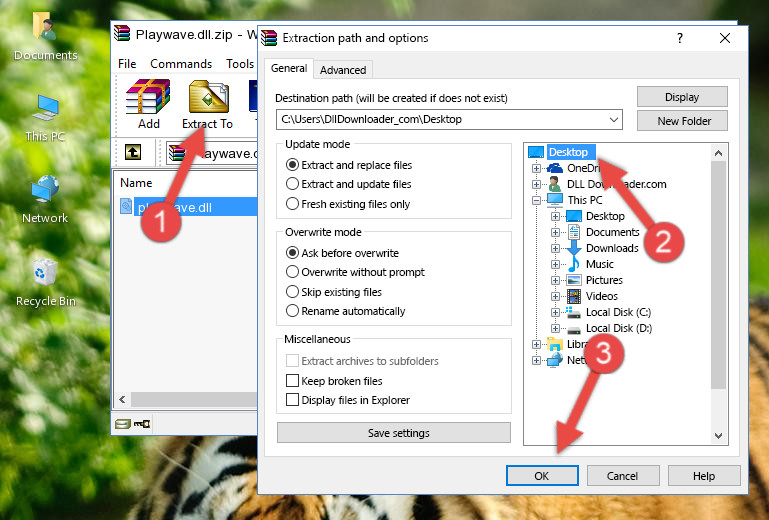Click the Cancel button

pos(622,476)
